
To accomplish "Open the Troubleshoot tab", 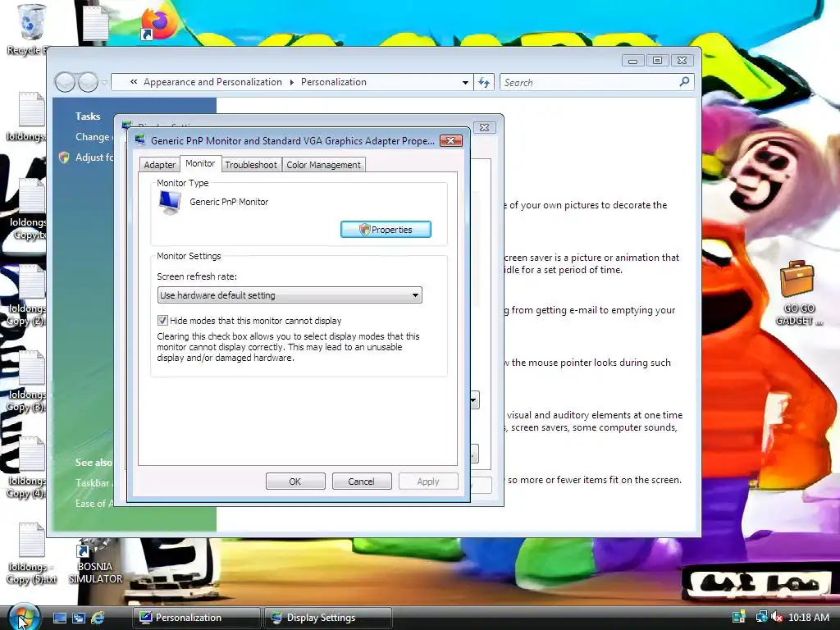I will point(251,165).
